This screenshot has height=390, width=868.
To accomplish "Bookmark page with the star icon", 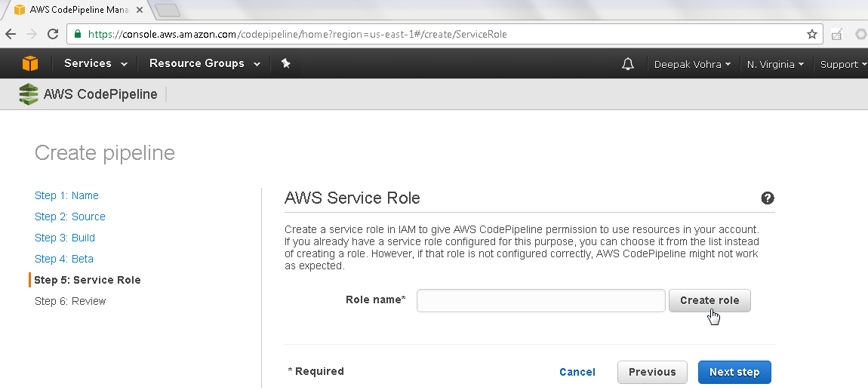I will tap(811, 34).
